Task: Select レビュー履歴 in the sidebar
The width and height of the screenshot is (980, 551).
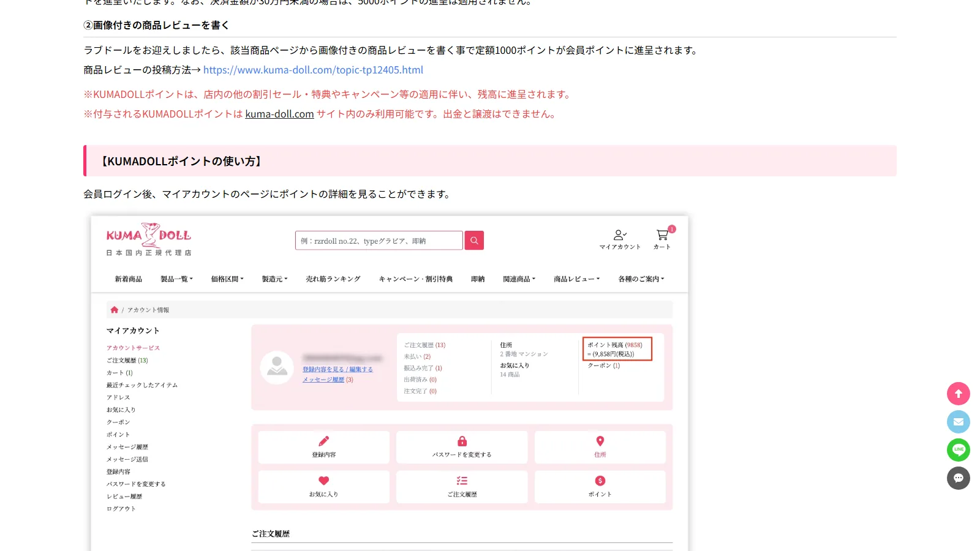Action: tap(124, 497)
